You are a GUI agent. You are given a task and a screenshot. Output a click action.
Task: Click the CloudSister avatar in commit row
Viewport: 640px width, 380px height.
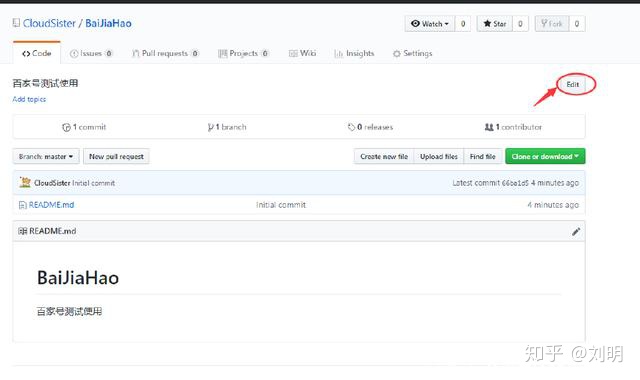tap(25, 182)
